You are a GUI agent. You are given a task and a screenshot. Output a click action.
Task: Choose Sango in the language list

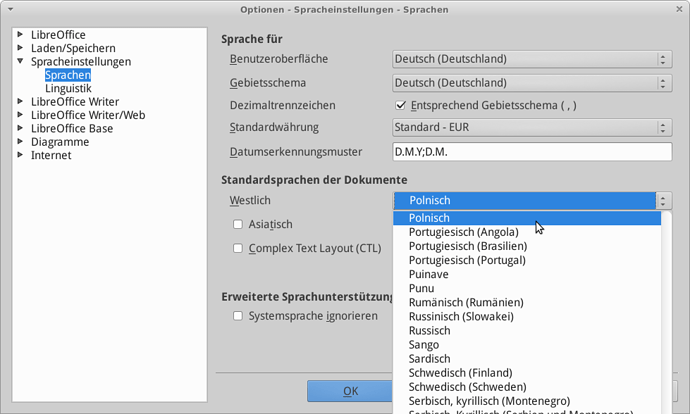click(527, 345)
